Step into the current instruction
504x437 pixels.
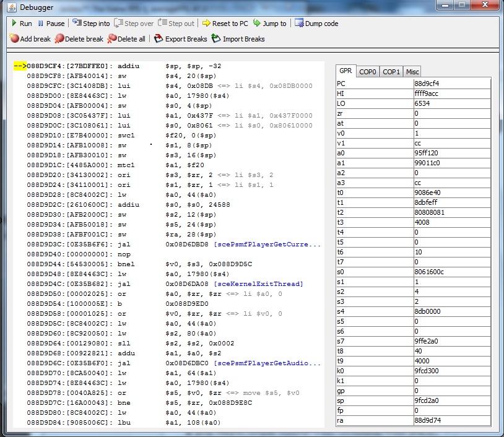coord(90,24)
